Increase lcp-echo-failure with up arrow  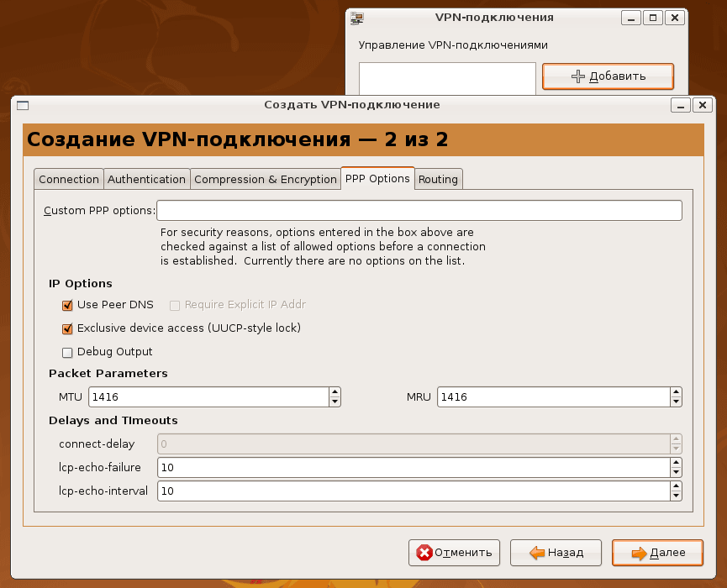[x=676, y=462]
